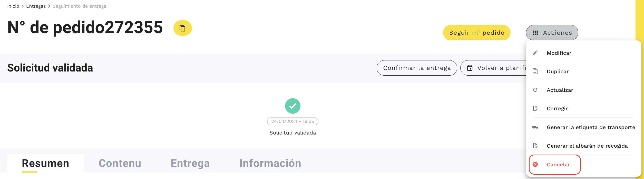The width and height of the screenshot is (644, 179).
Task: Go to the Información tab
Action: 270,163
